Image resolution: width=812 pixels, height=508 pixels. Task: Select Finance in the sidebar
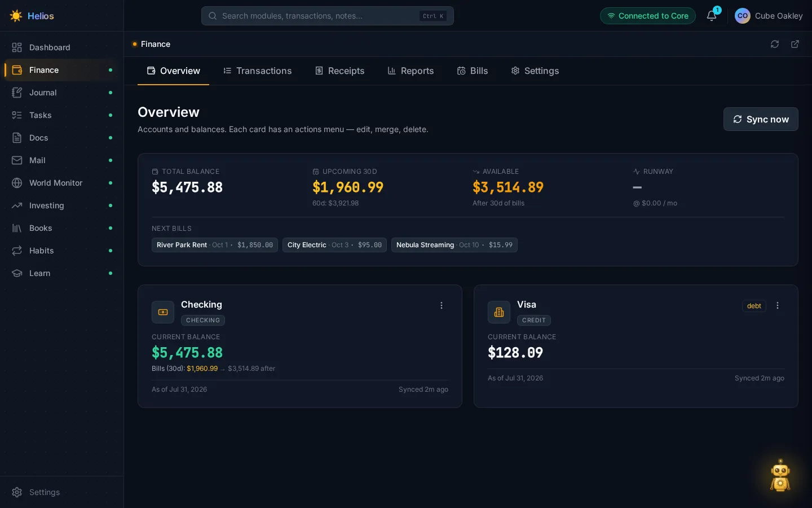point(62,70)
